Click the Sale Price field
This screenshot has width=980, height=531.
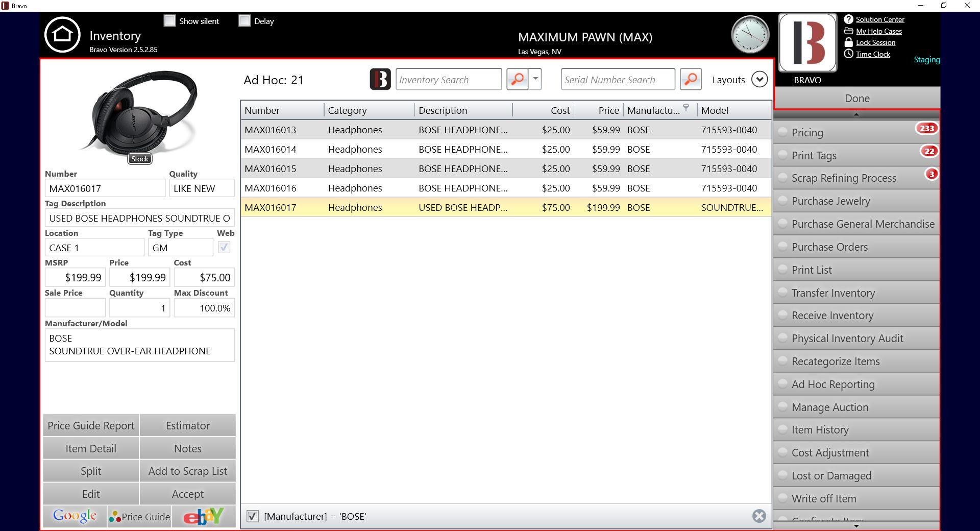pyautogui.click(x=75, y=308)
